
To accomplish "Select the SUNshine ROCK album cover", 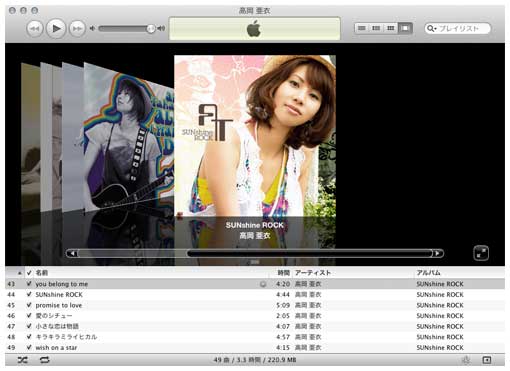I will click(255, 136).
